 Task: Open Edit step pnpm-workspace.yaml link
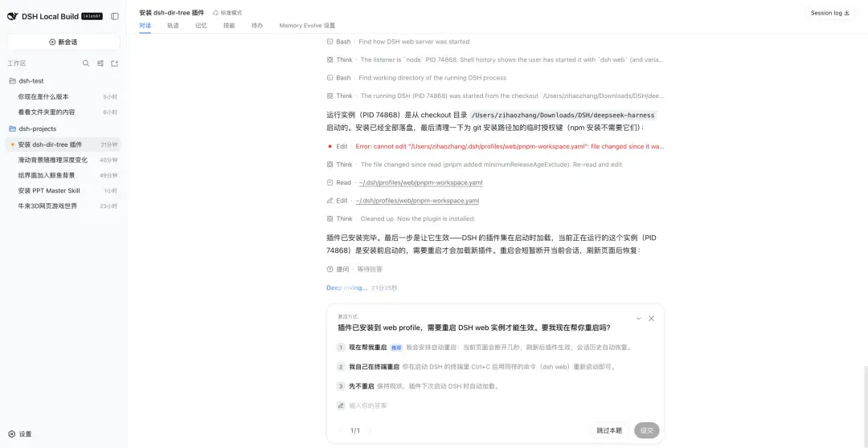pyautogui.click(x=417, y=201)
